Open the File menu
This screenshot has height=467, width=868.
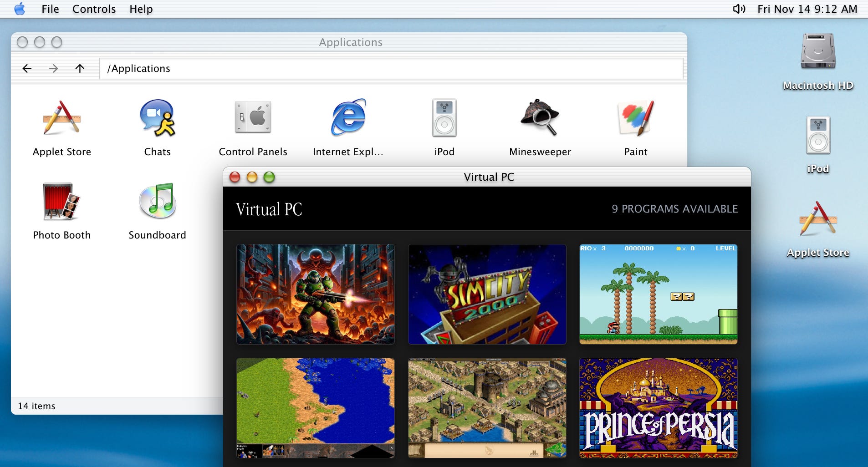pyautogui.click(x=50, y=9)
